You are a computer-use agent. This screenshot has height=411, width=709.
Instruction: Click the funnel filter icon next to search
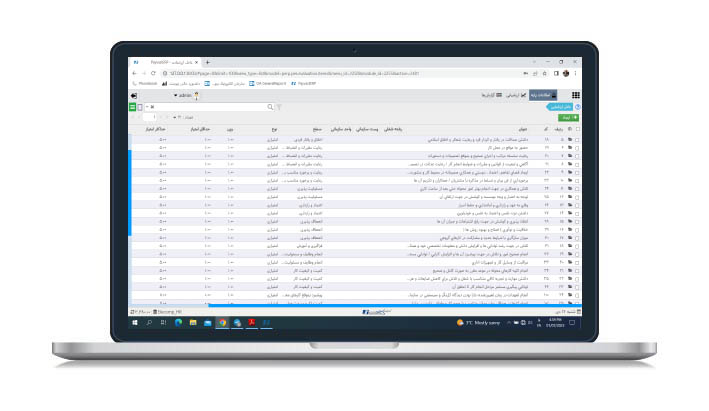pyautogui.click(x=279, y=107)
